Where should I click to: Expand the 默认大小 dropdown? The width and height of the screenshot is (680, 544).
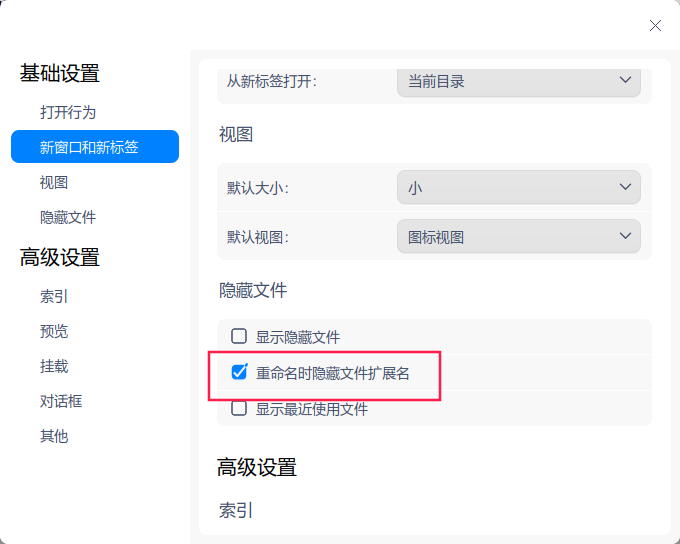[518, 187]
